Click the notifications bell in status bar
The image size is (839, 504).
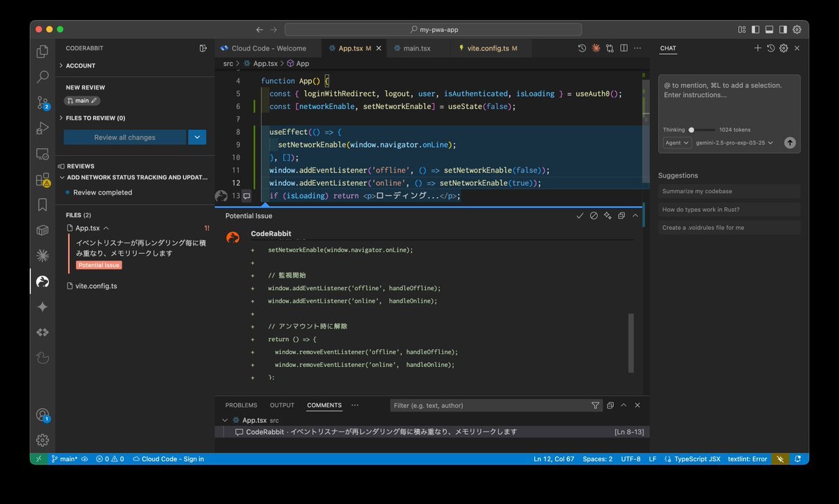tap(797, 459)
